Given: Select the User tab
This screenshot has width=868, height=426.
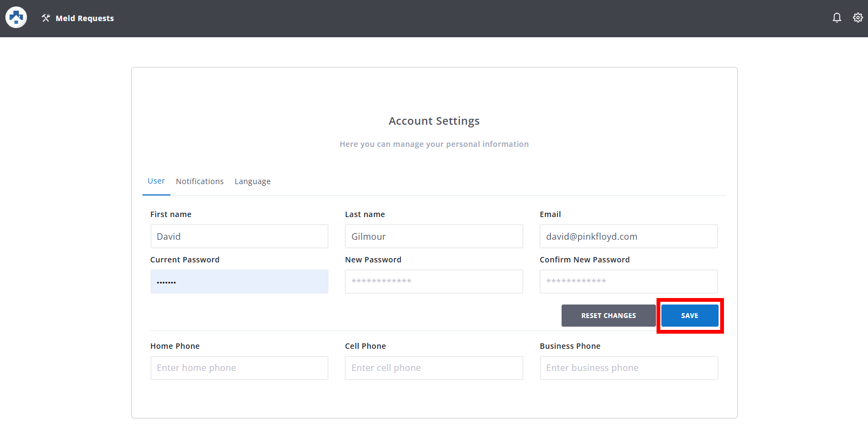Looking at the screenshot, I should coord(156,181).
